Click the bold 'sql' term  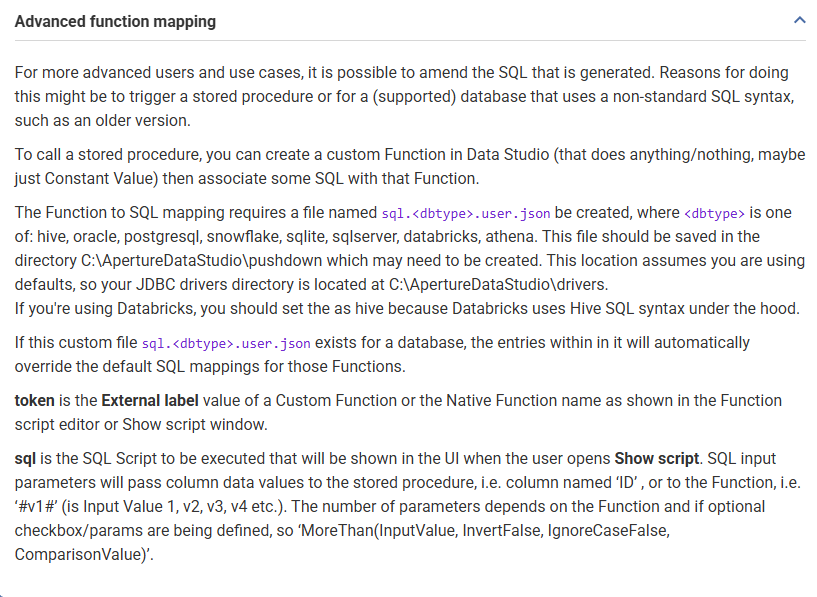pos(25,459)
